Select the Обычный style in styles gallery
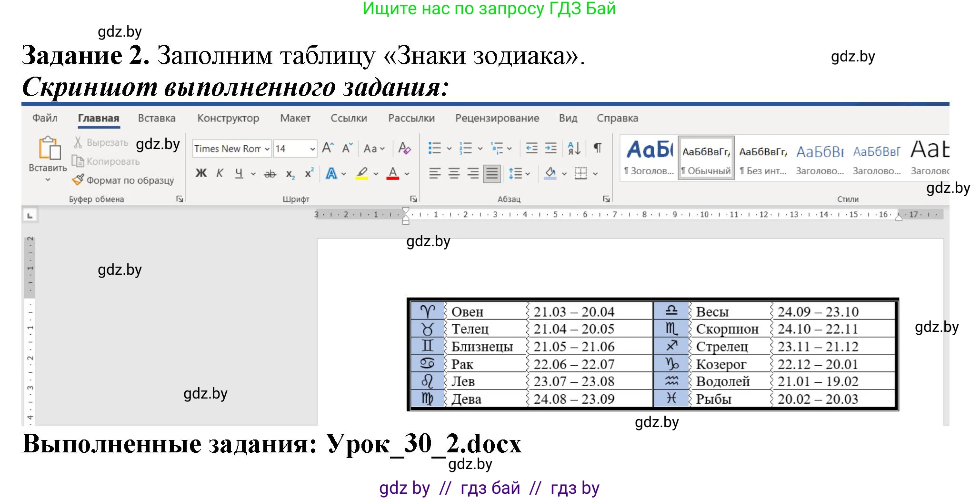 pos(706,157)
